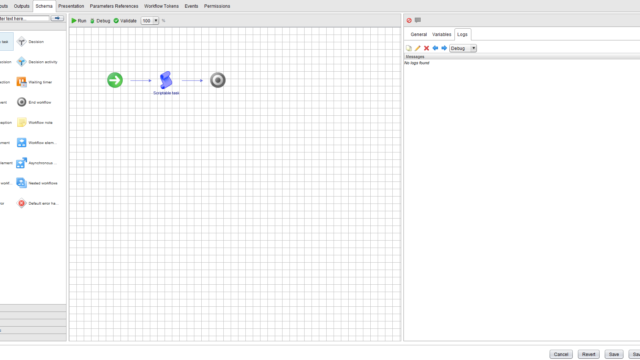Click the pencil edit icon in Logs
This screenshot has height=360, width=640.
point(418,48)
